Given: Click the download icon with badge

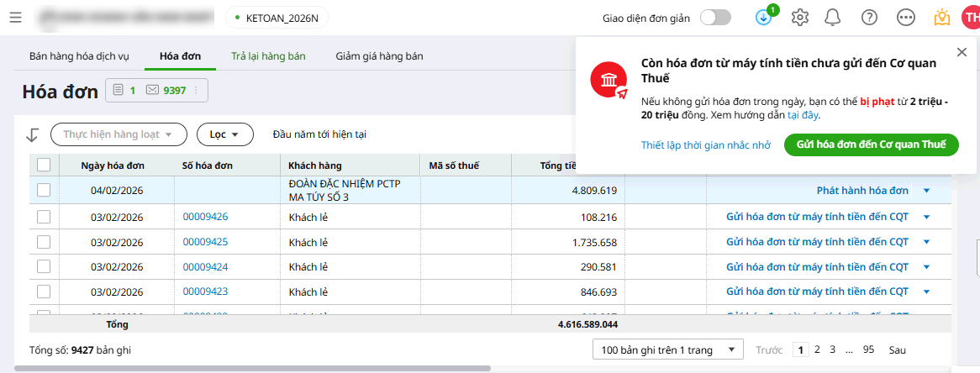Looking at the screenshot, I should 763,18.
